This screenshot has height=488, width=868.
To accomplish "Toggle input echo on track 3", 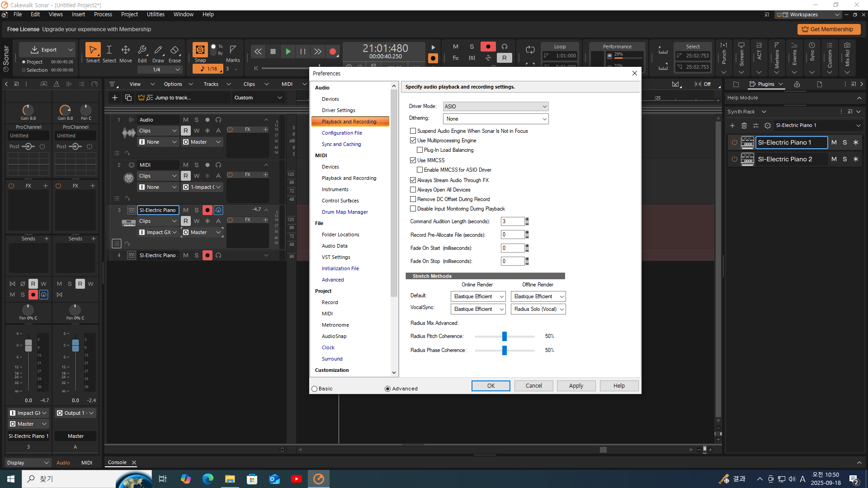I will (218, 210).
